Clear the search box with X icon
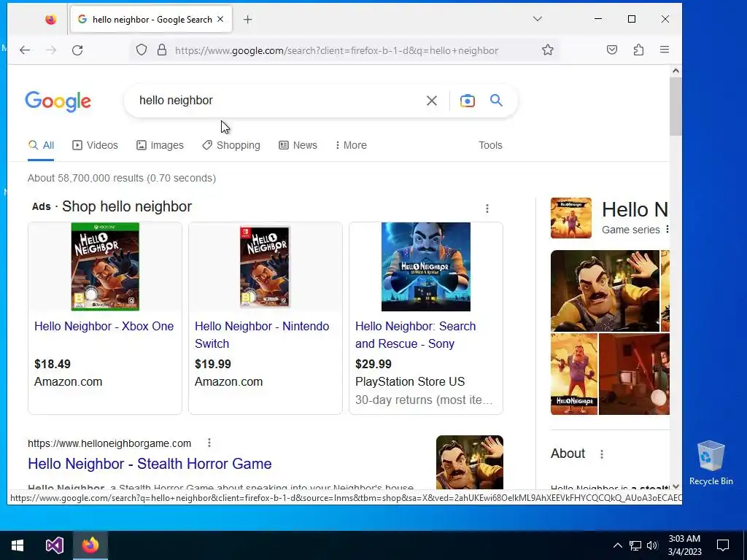This screenshot has height=560, width=747. (432, 101)
